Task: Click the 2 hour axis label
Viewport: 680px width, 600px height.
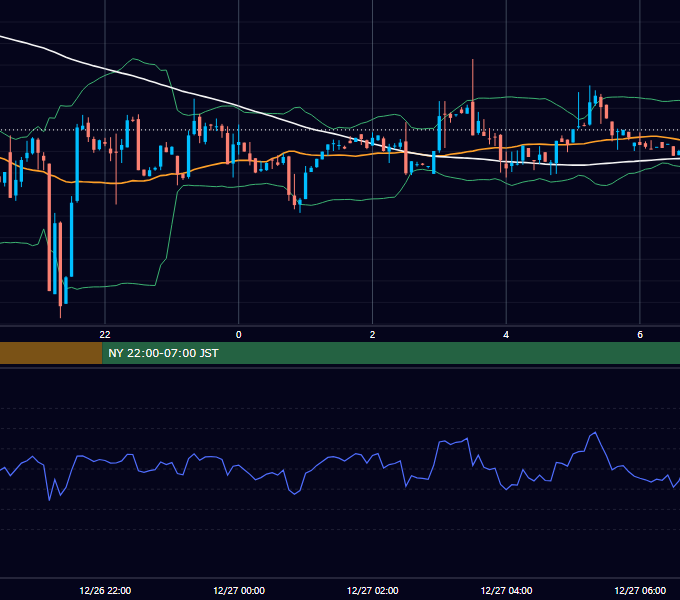Action: 373,335
